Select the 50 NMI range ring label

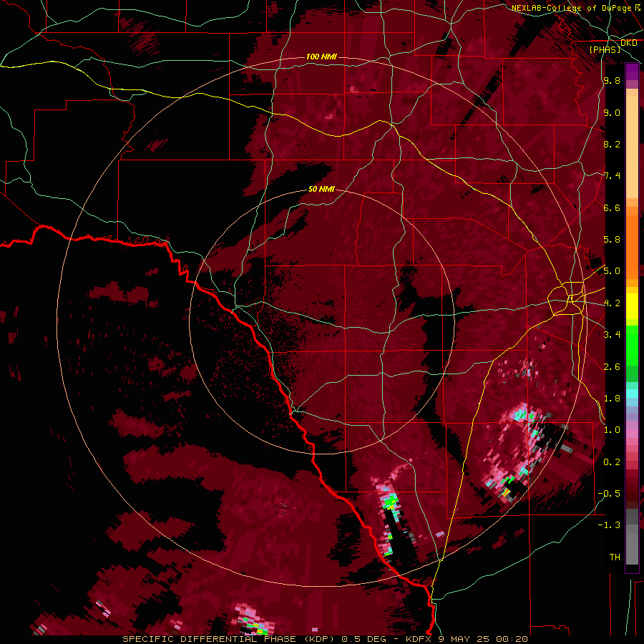pos(321,189)
